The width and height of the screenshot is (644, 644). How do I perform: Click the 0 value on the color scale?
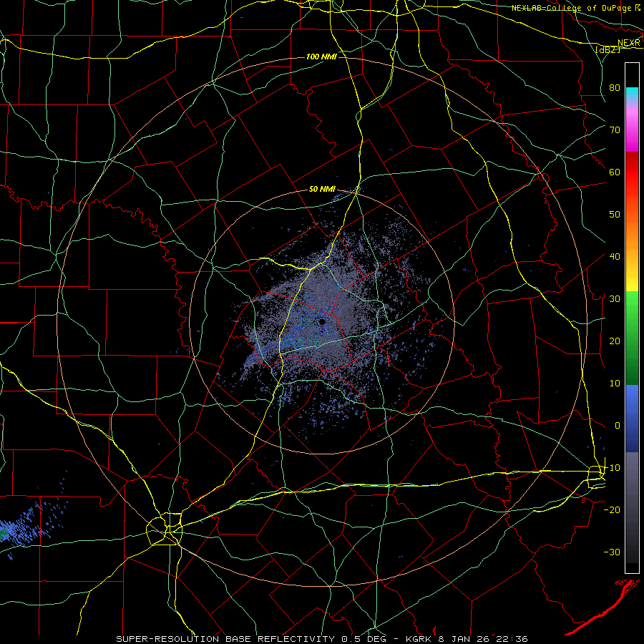[618, 426]
